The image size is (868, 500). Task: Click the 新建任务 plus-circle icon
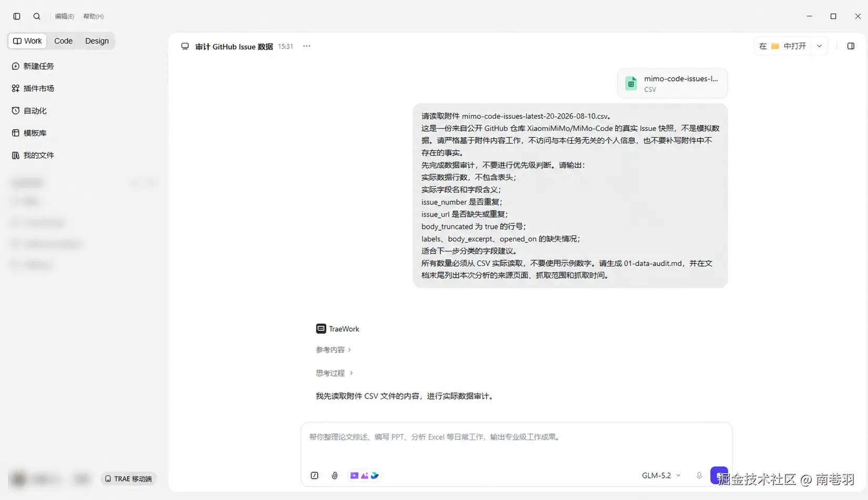(15, 66)
